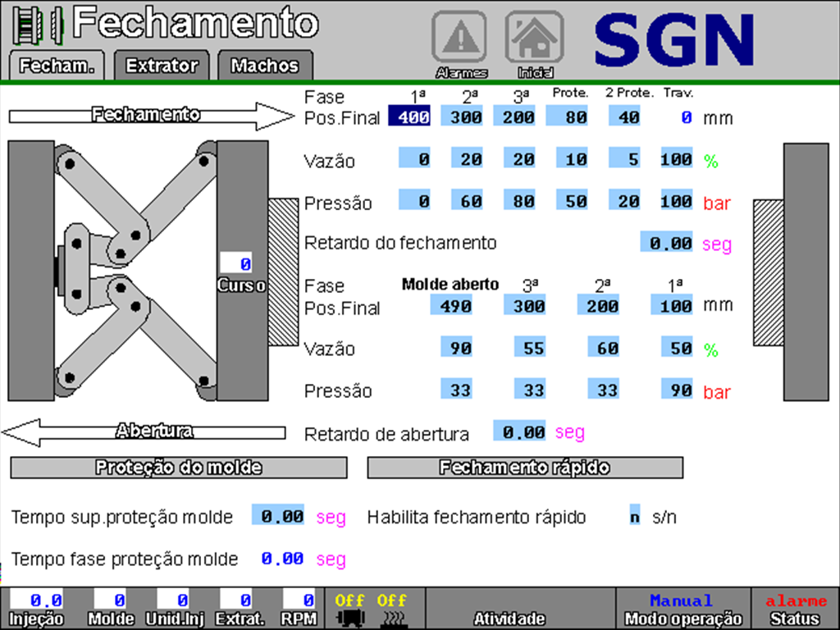The height and width of the screenshot is (630, 840).
Task: Go to the Inicial home screen icon
Action: pos(534,39)
